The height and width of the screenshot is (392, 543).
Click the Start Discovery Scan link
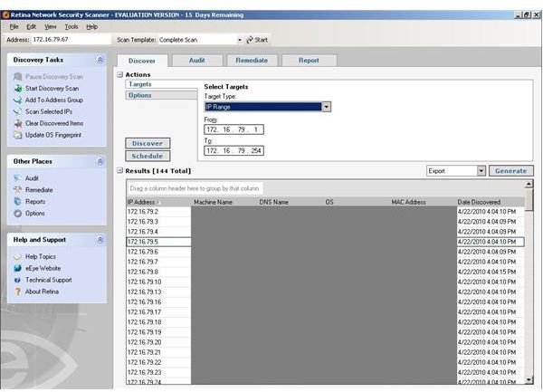[52, 89]
